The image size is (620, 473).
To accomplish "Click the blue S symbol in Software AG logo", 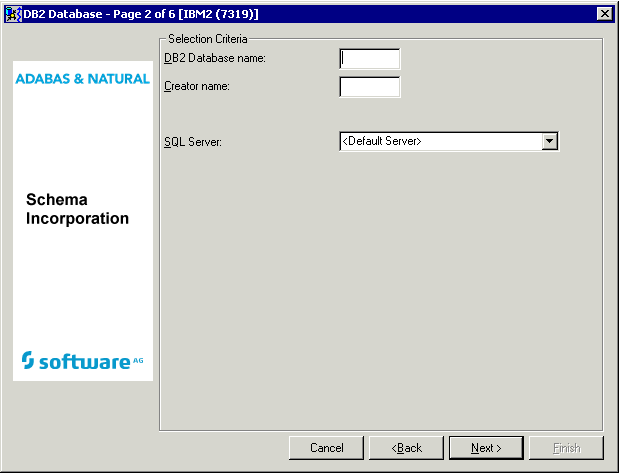I will (28, 360).
